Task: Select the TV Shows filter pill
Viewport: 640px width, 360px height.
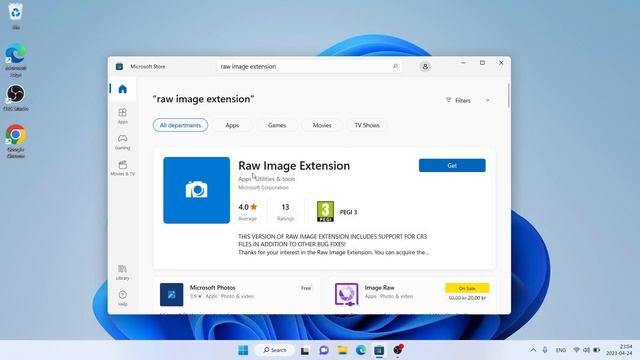Action: [x=367, y=125]
